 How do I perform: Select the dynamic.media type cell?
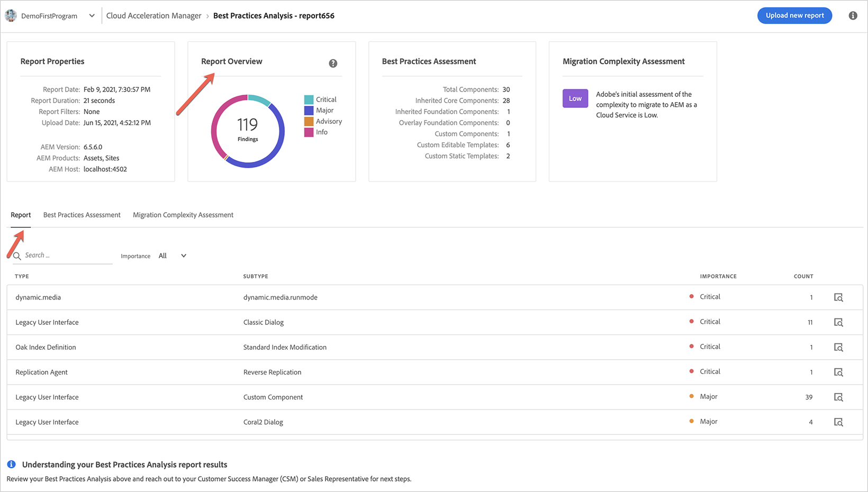pos(38,297)
